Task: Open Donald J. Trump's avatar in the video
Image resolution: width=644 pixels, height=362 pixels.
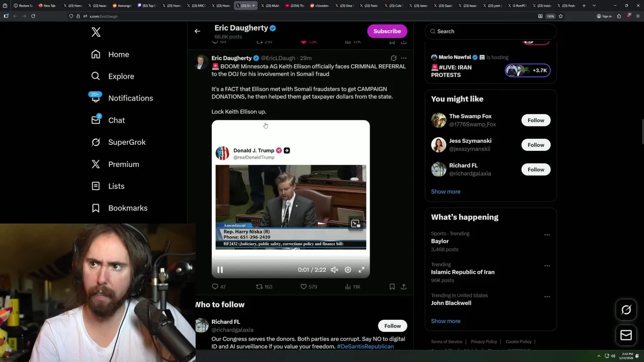Action: coord(222,153)
